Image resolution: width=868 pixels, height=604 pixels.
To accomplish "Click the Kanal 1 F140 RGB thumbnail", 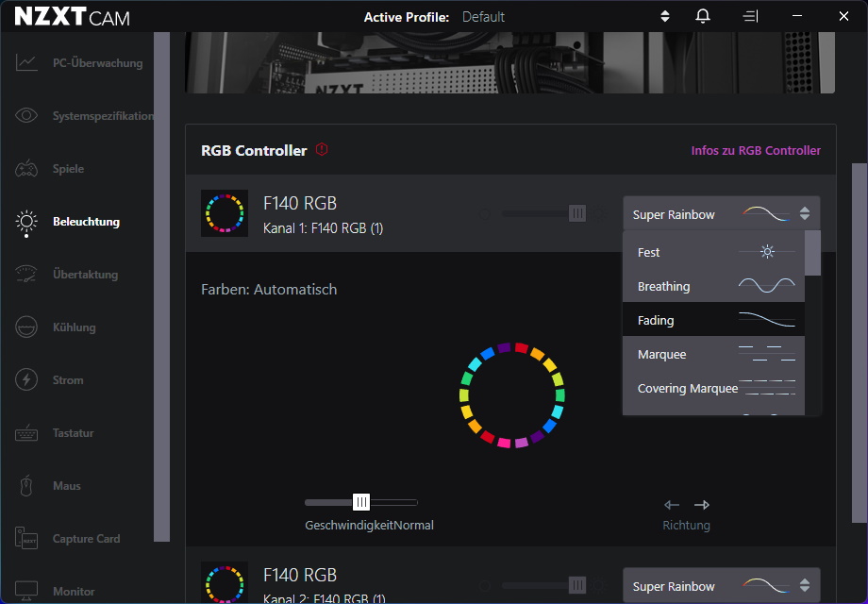I will pos(225,213).
